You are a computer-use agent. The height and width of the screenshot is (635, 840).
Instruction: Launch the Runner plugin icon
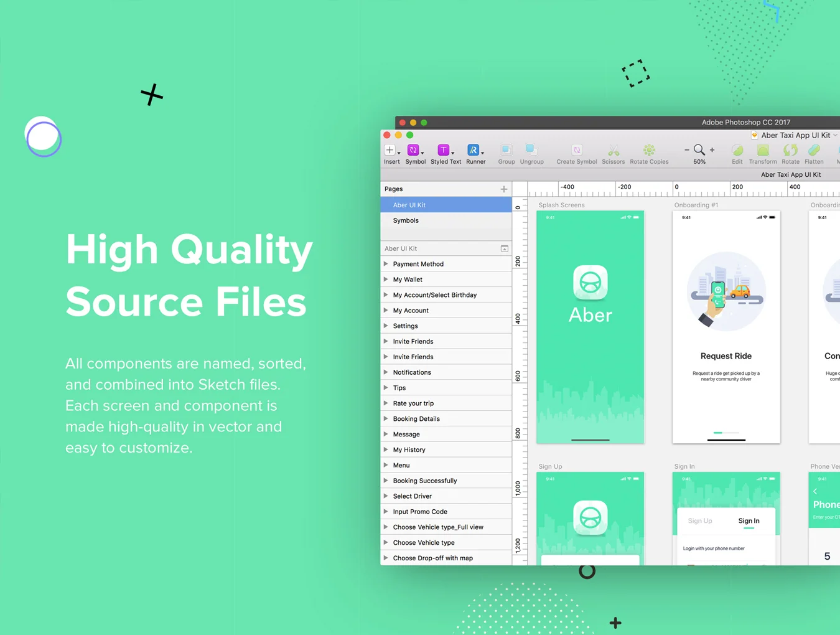tap(474, 150)
